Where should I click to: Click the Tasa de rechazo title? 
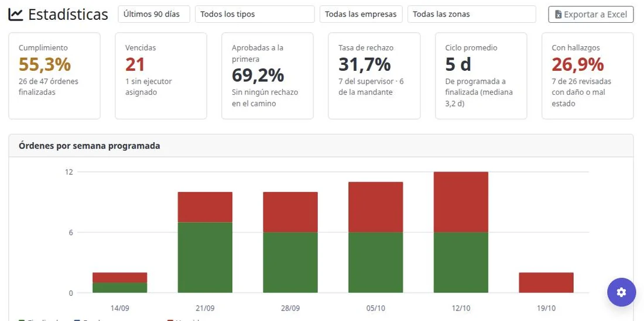pyautogui.click(x=366, y=47)
